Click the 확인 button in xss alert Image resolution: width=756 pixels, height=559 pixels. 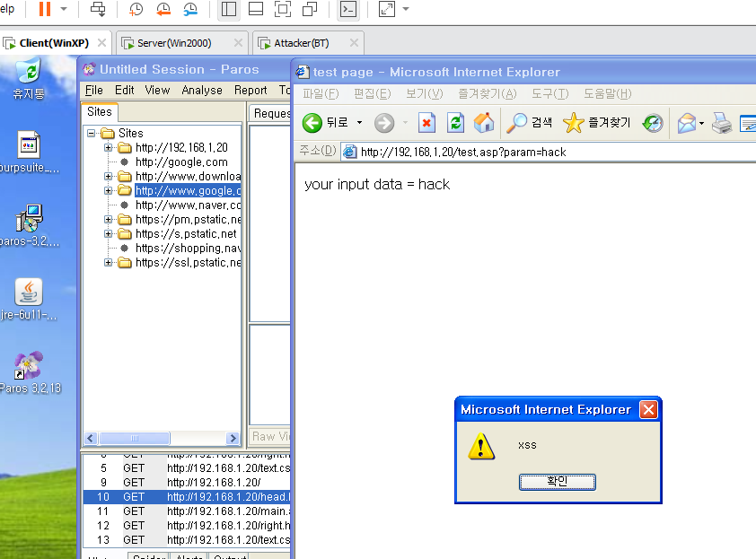557,482
